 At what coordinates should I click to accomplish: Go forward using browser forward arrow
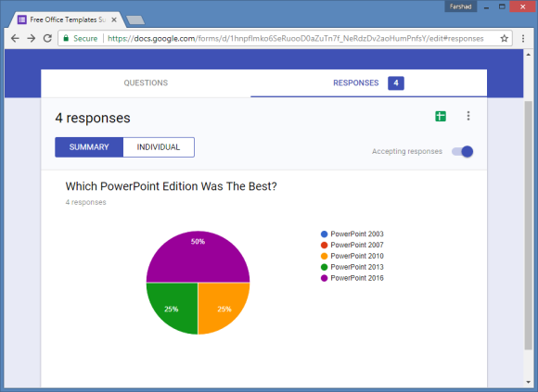pos(32,38)
